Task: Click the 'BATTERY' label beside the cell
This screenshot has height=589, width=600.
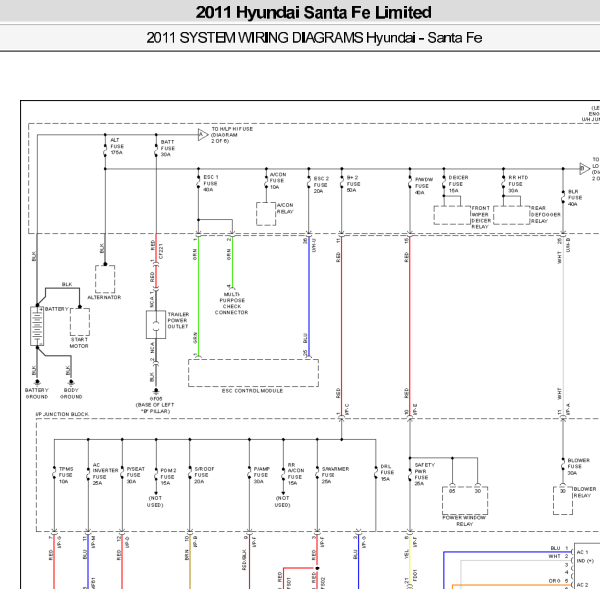Action: click(x=56, y=309)
